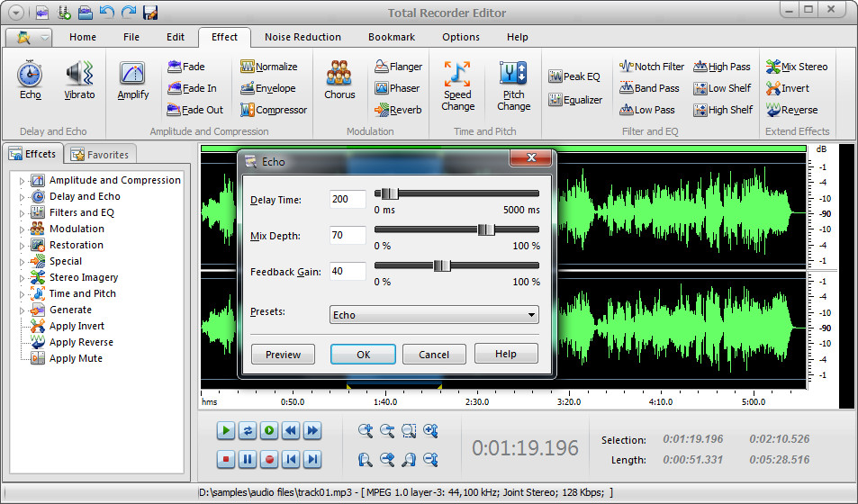The height and width of the screenshot is (504, 858).
Task: Switch to Noise Reduction tab
Action: (x=303, y=37)
